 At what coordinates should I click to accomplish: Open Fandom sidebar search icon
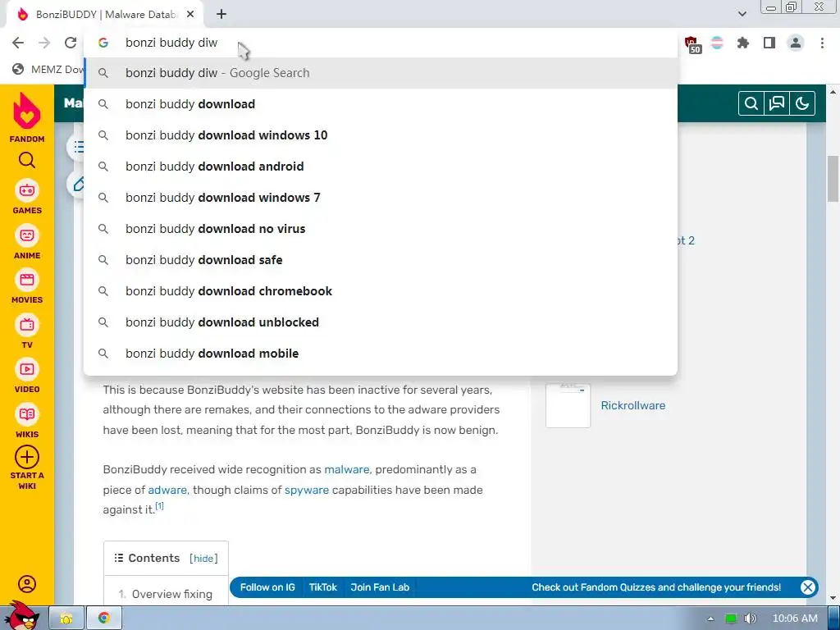coord(27,160)
